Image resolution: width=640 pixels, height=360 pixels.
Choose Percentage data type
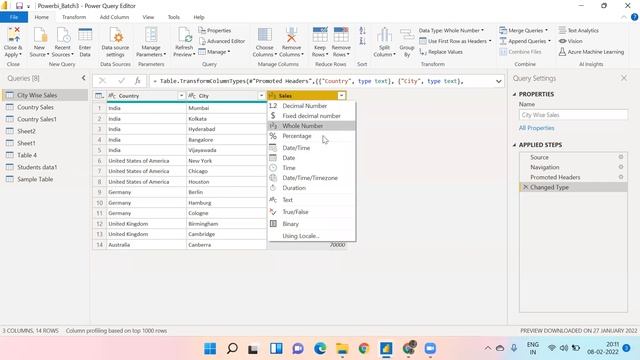pyautogui.click(x=311, y=136)
